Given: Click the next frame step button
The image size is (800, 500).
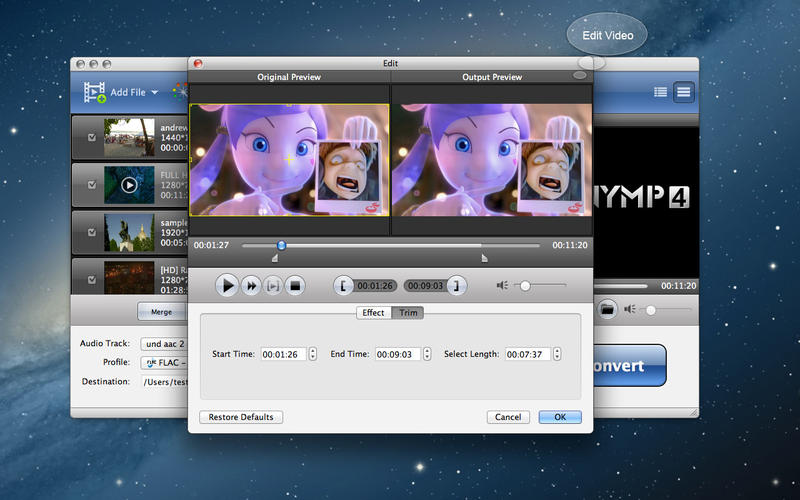Looking at the screenshot, I should pyautogui.click(x=273, y=286).
